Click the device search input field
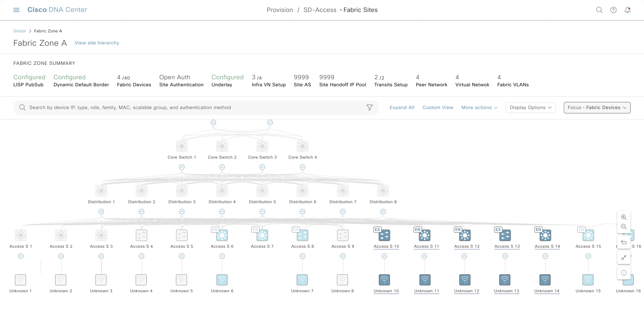Image resolution: width=644 pixels, height=334 pixels. click(196, 108)
